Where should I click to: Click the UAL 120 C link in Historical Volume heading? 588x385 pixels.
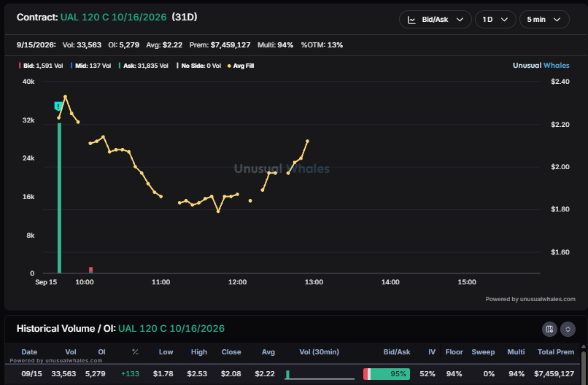(x=171, y=328)
